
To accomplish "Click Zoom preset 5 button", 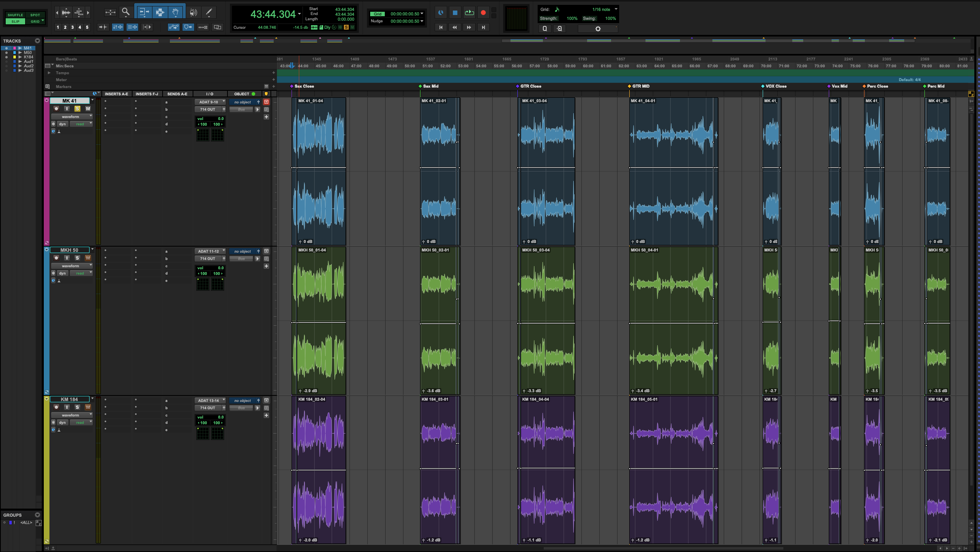I will pyautogui.click(x=87, y=27).
